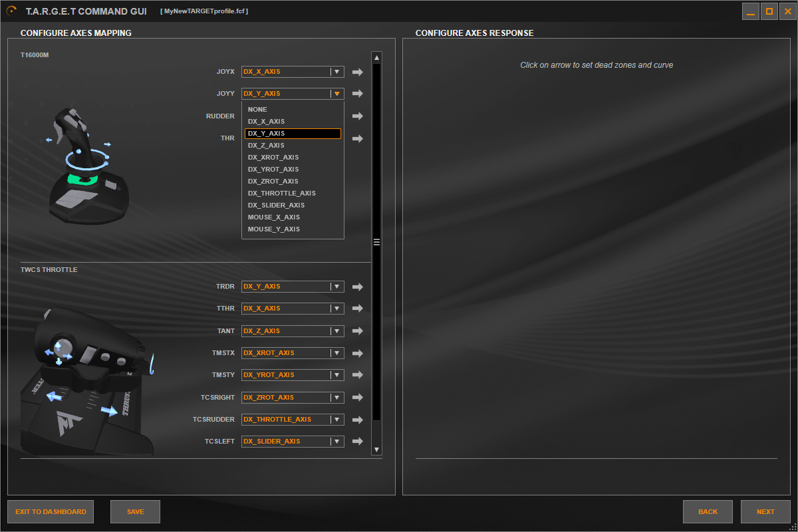Open the TTHR axis dropdown

tap(337, 309)
